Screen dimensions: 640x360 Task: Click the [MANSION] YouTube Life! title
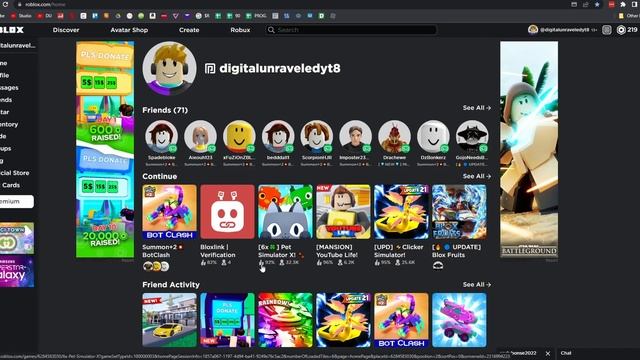click(x=337, y=251)
